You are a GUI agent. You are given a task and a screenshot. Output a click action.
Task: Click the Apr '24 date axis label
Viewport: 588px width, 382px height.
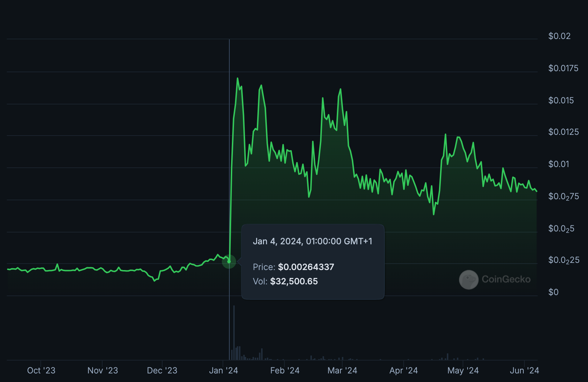coord(403,371)
